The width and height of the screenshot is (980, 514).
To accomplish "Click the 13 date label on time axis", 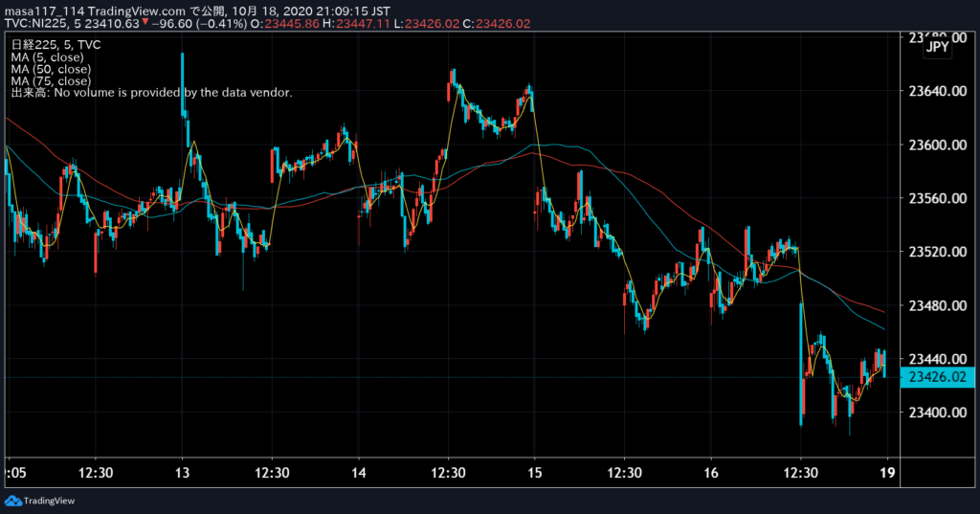I will [x=182, y=473].
